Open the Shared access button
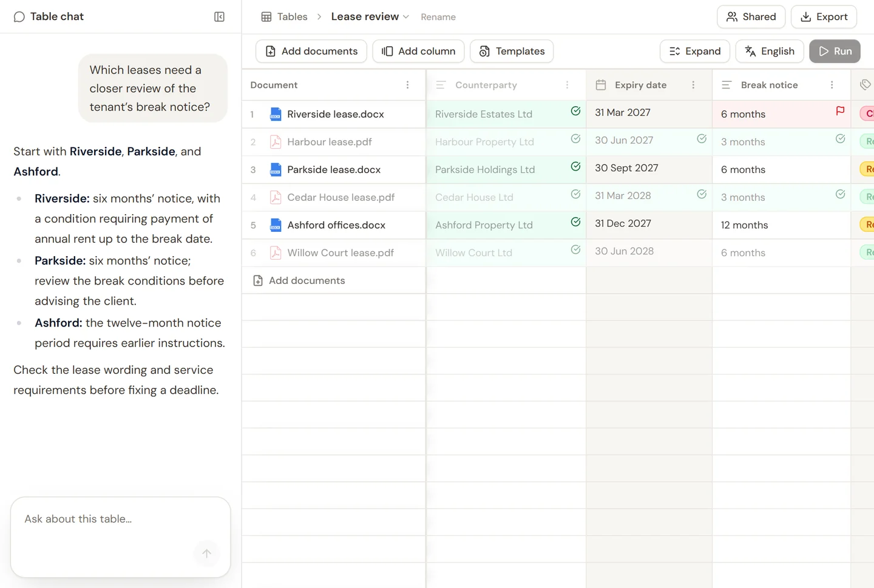The height and width of the screenshot is (588, 874). click(x=751, y=17)
